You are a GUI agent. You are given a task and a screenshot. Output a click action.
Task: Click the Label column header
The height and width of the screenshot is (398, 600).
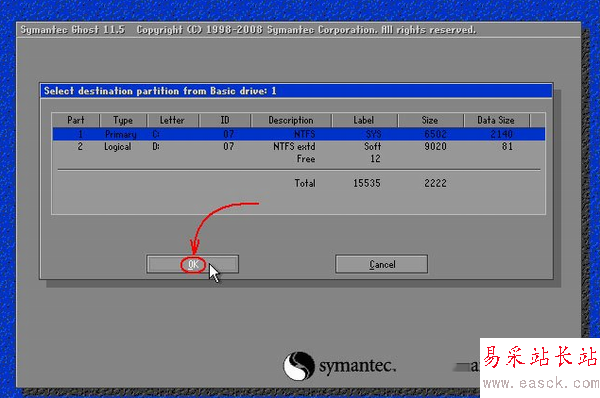(364, 120)
